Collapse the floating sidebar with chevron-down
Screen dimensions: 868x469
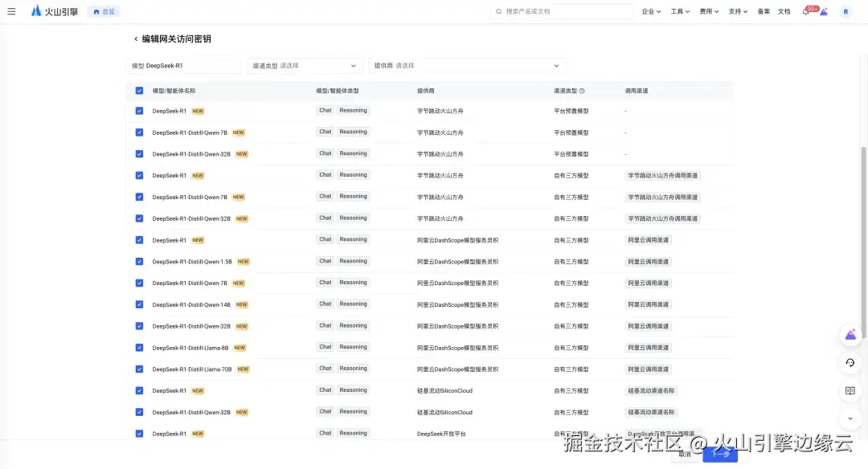850,418
